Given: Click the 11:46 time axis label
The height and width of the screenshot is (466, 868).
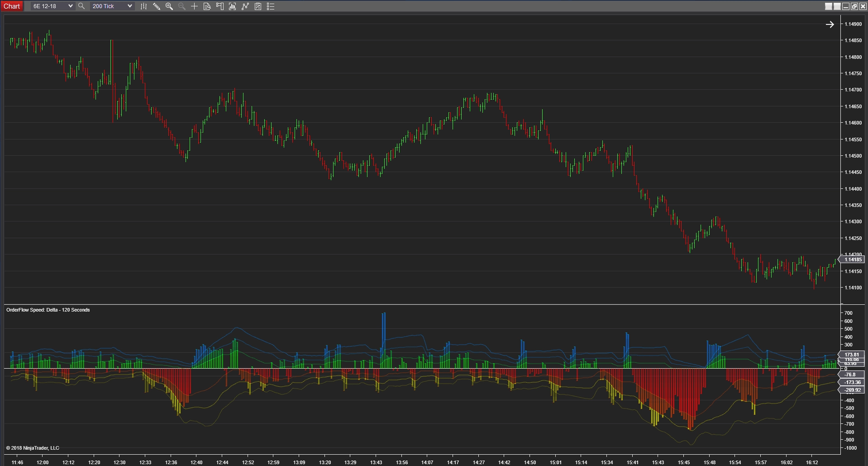Looking at the screenshot, I should pyautogui.click(x=17, y=462).
